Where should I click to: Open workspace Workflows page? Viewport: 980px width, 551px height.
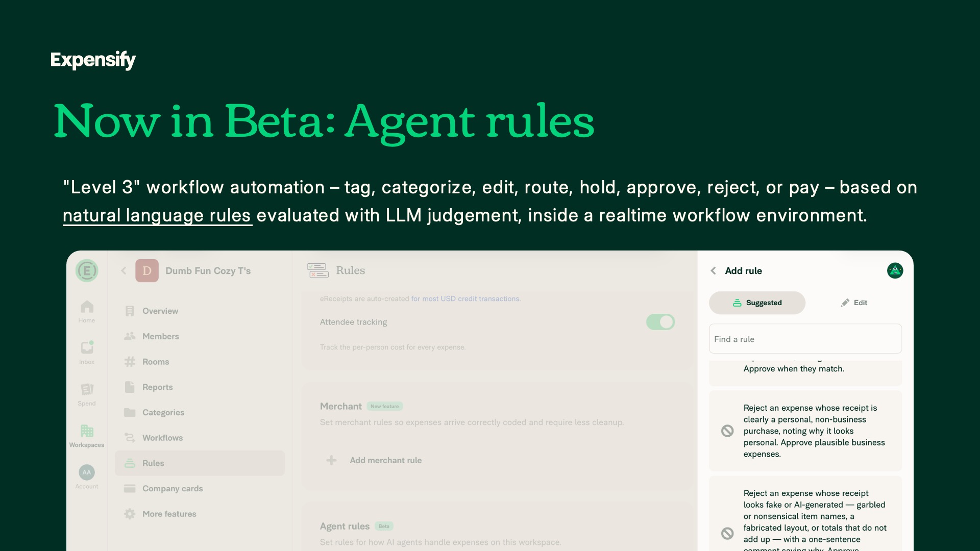click(200, 438)
